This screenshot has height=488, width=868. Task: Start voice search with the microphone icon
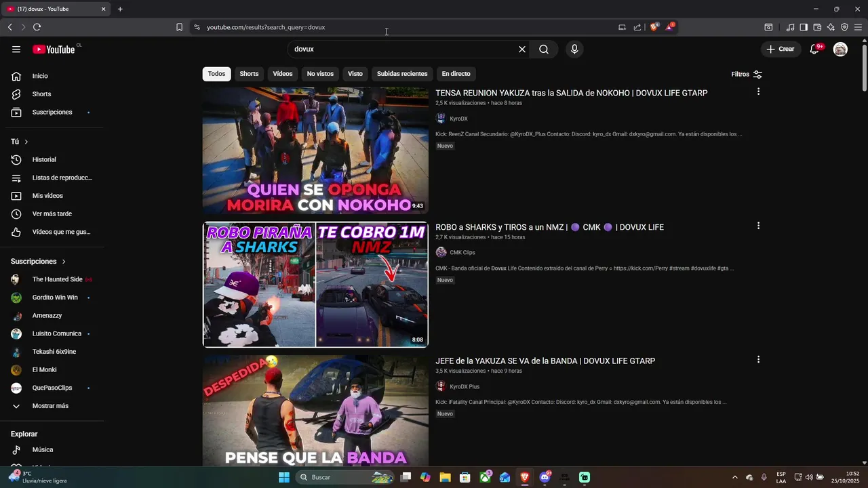pyautogui.click(x=574, y=49)
